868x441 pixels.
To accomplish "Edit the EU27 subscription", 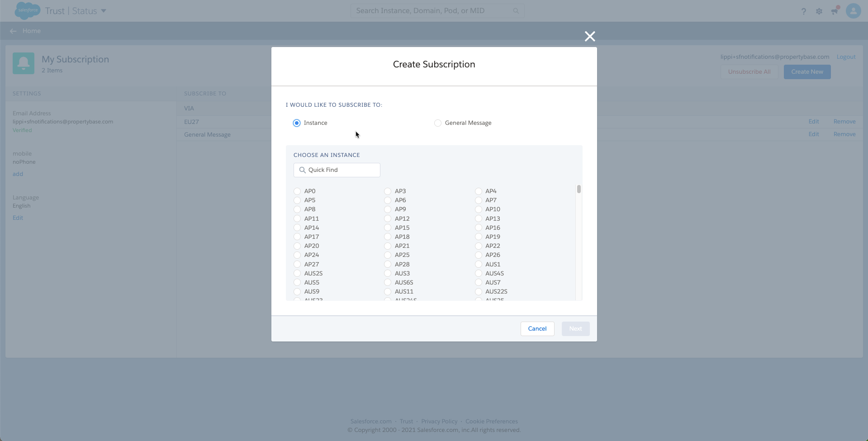I will 814,122.
